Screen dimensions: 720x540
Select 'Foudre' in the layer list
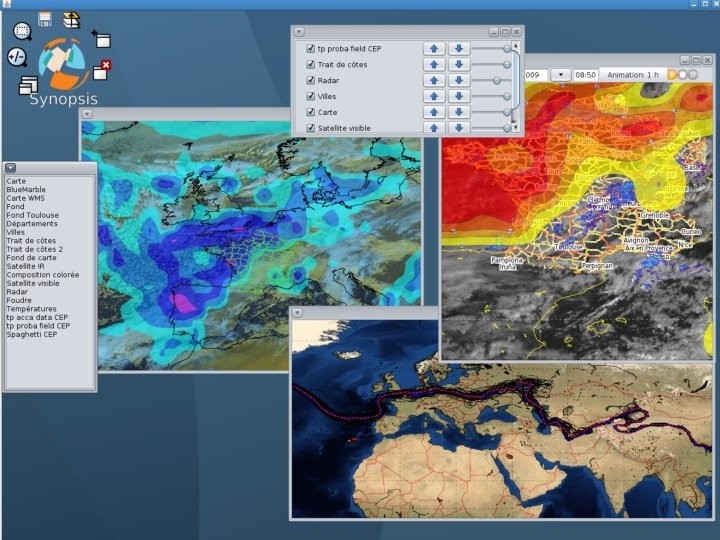(x=19, y=300)
